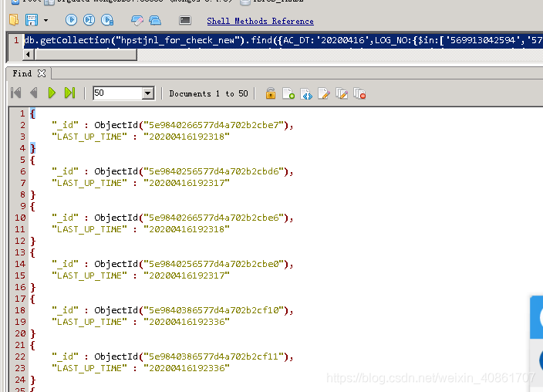Screen dimensions: 543x392
Task: Add a new document with the plus icon
Action: click(288, 93)
